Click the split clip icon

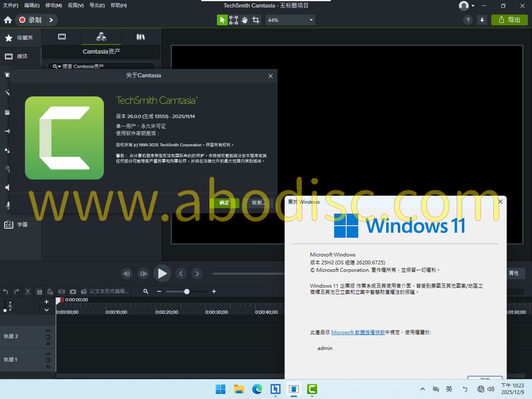(x=62, y=292)
